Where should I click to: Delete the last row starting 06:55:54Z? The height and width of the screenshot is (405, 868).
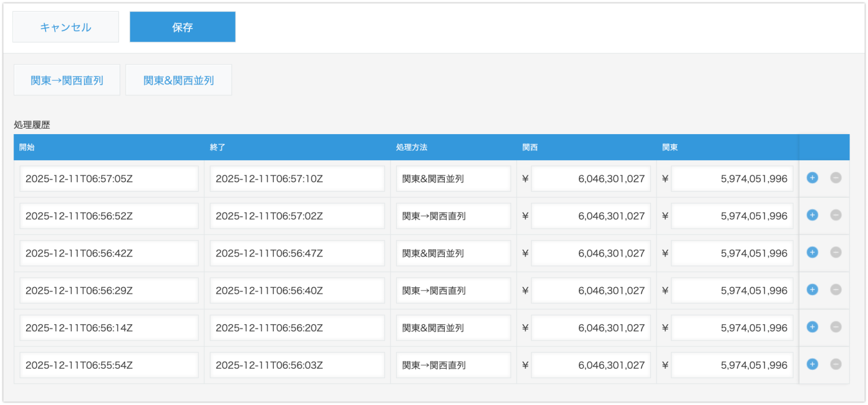pyautogui.click(x=835, y=364)
